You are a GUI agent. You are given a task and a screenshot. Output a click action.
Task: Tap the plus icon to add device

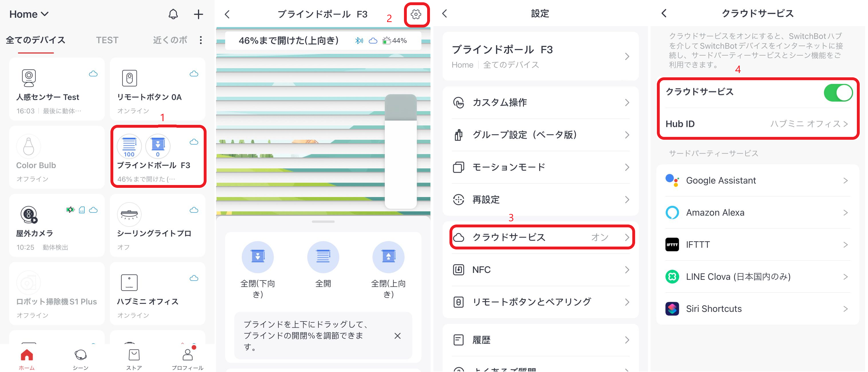click(199, 14)
